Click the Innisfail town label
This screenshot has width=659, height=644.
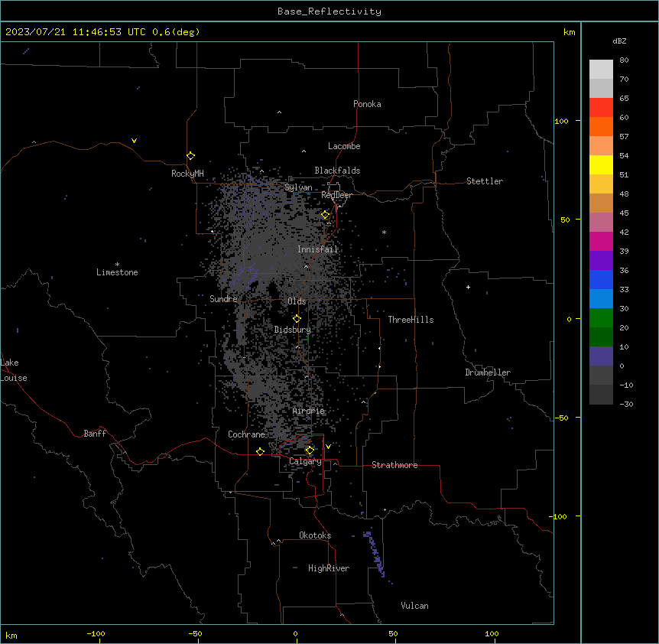click(318, 249)
